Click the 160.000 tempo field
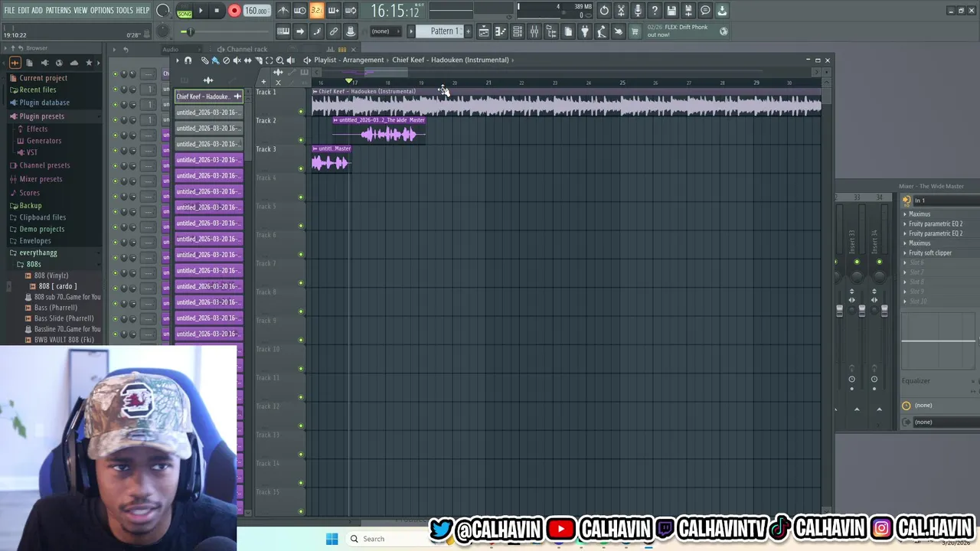Image resolution: width=980 pixels, height=551 pixels. (256, 11)
